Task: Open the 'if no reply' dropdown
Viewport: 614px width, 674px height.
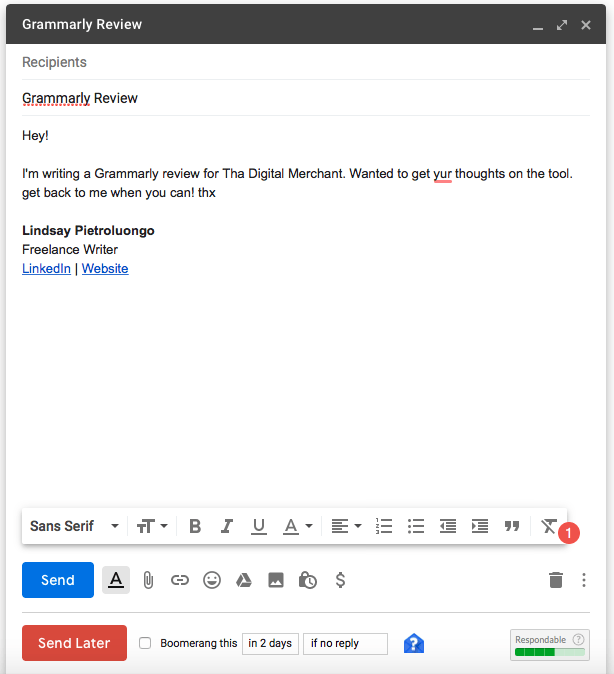Action: pos(345,643)
